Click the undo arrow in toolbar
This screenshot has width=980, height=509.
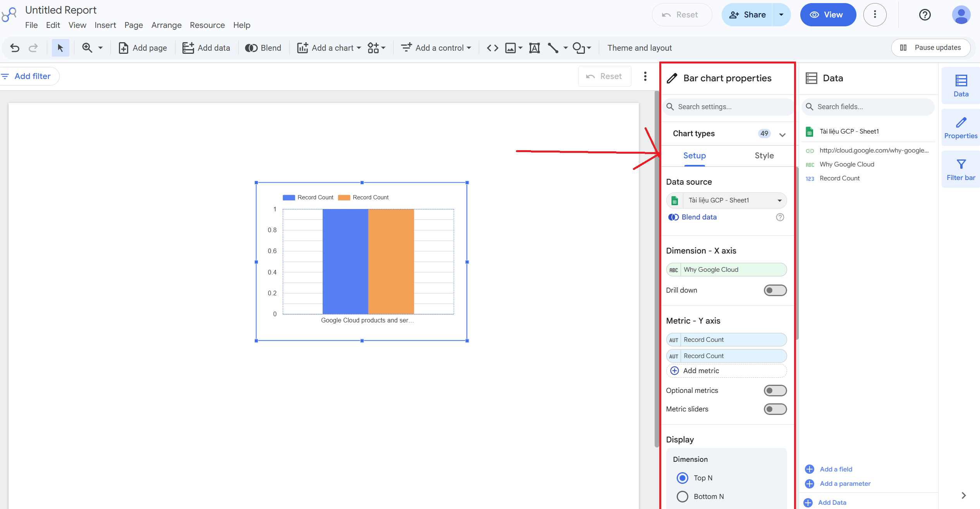pyautogui.click(x=15, y=48)
